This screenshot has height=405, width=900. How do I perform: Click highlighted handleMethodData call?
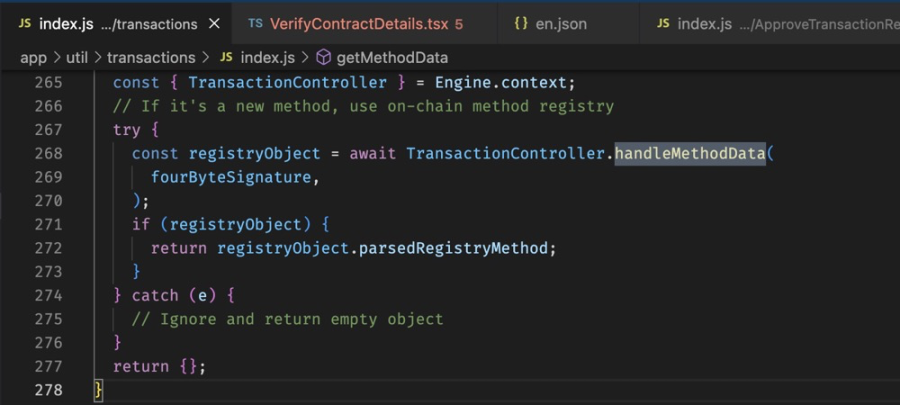[x=690, y=153]
